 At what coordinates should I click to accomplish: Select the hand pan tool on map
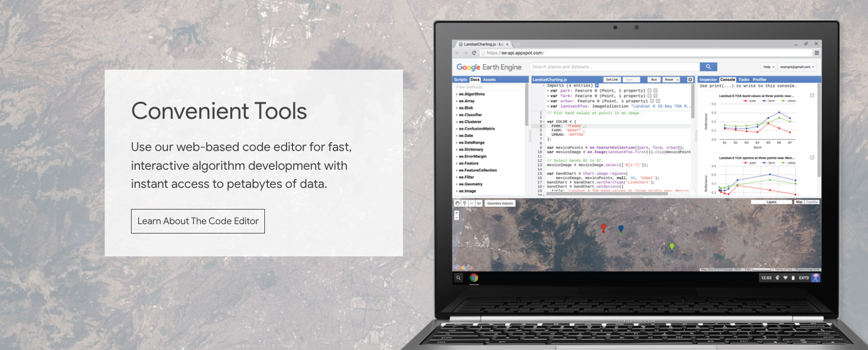(457, 204)
